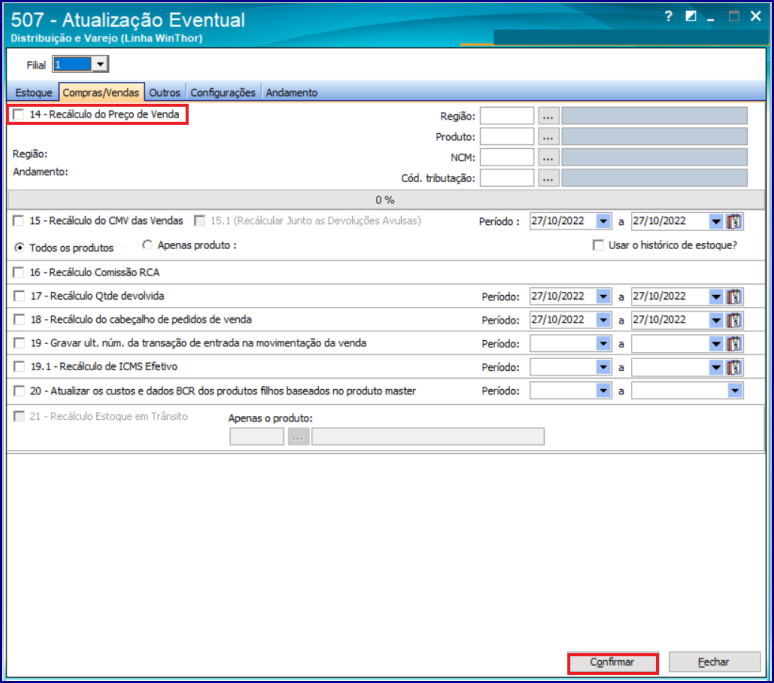Open calendar icon for option 18 period
This screenshot has height=683, width=774.
[x=735, y=320]
